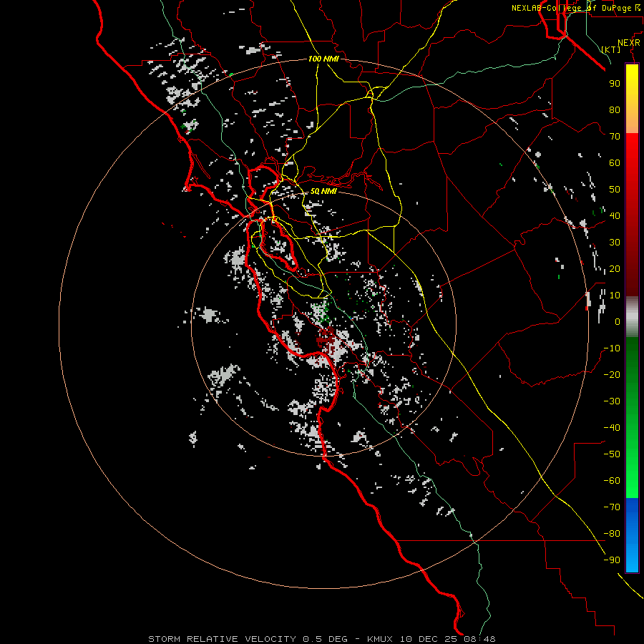Click the 20 label on the velocity scale
The width and height of the screenshot is (644, 644).
tap(615, 269)
